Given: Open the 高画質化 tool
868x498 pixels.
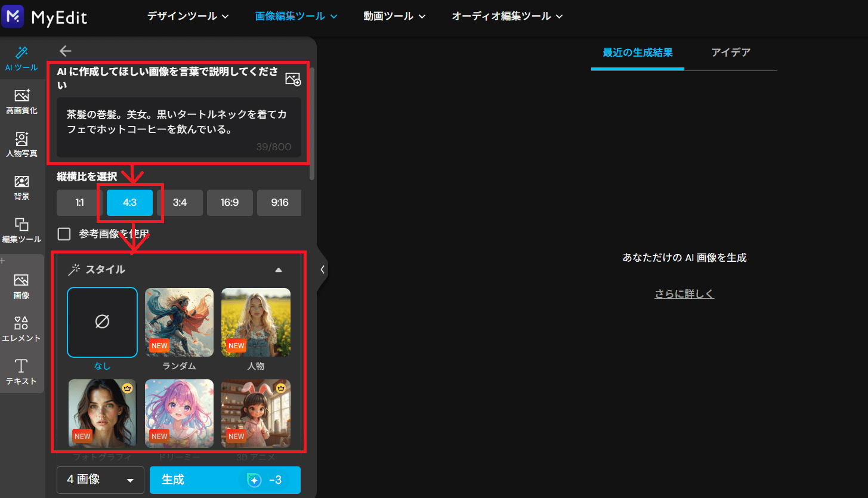Looking at the screenshot, I should 22,100.
